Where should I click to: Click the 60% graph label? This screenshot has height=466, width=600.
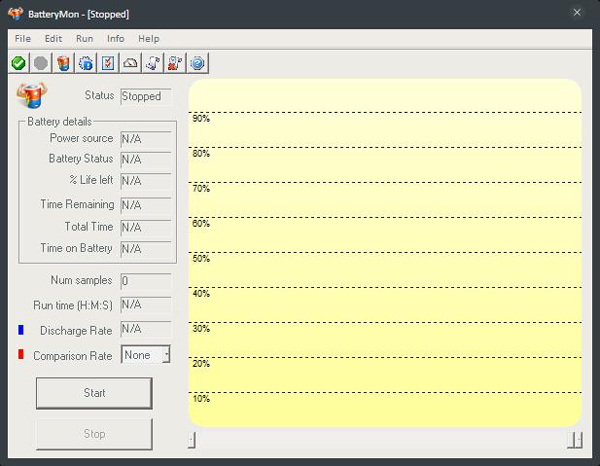pos(201,223)
